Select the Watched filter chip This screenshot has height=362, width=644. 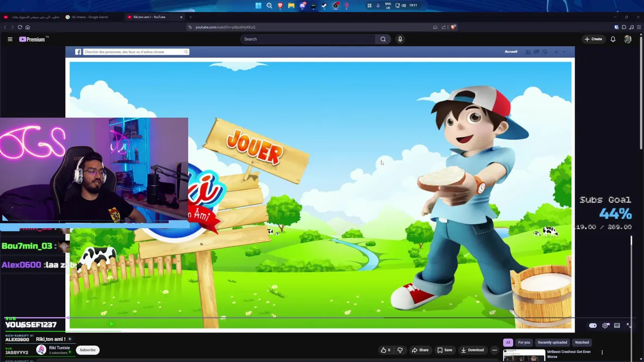pyautogui.click(x=582, y=342)
